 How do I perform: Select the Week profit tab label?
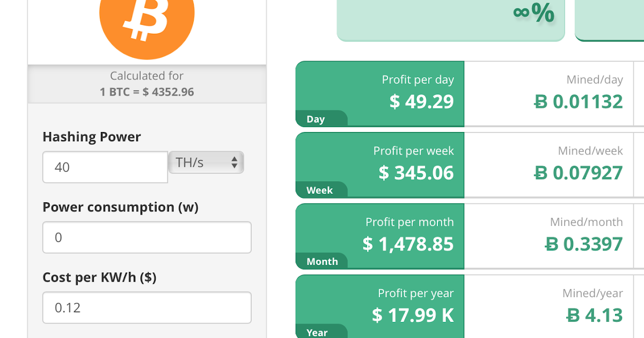[x=319, y=190]
